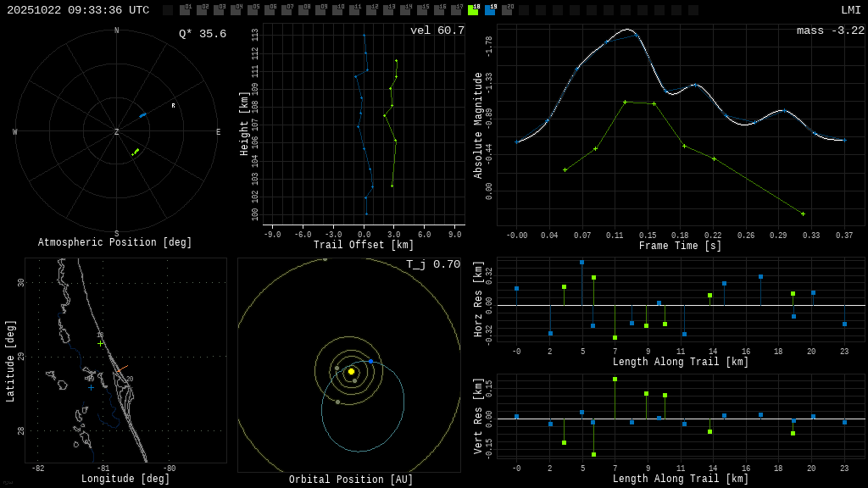Click the green cross station marker on map

(x=100, y=343)
